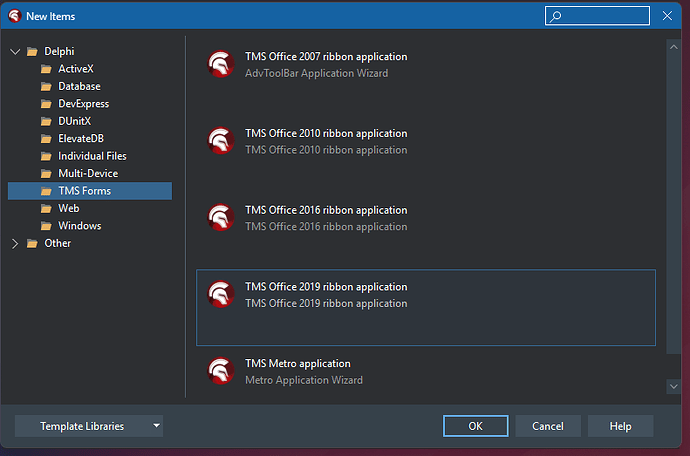Click the Database folder icon
This screenshot has height=456, width=690.
[x=46, y=87]
